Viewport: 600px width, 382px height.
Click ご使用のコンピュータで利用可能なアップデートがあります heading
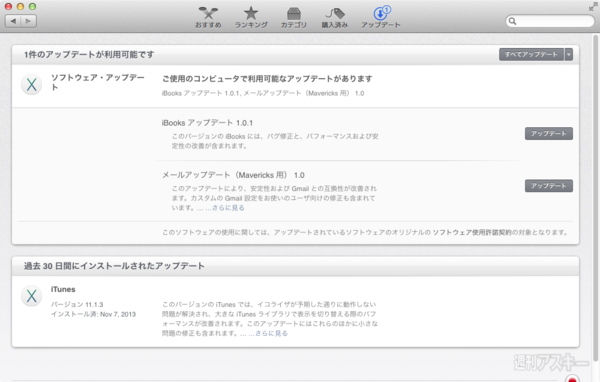tap(267, 79)
